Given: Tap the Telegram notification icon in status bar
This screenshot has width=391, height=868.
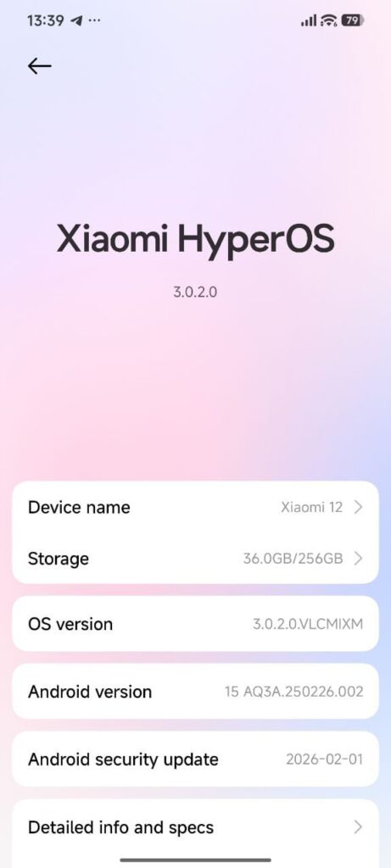Looking at the screenshot, I should point(75,21).
